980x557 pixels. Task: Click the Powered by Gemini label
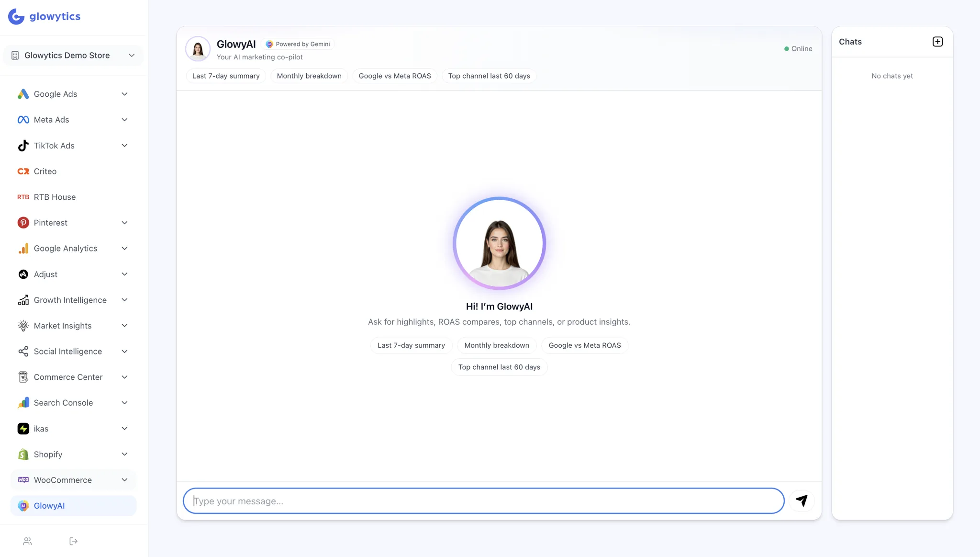click(303, 44)
